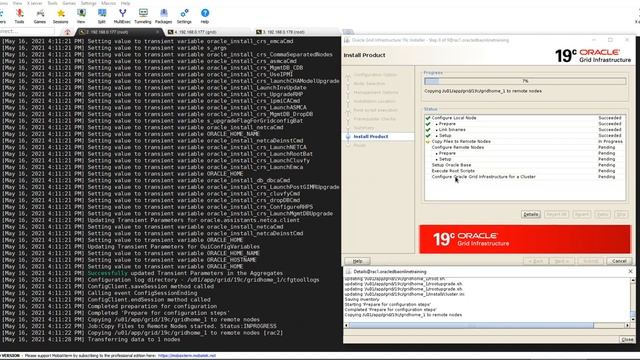Image resolution: width=640 pixels, height=360 pixels.
Task: Activate the Split terminals icon
Action: coord(102,16)
